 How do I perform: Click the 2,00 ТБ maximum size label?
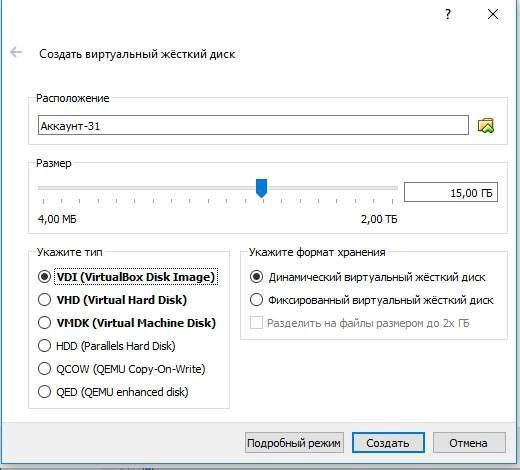click(x=379, y=219)
